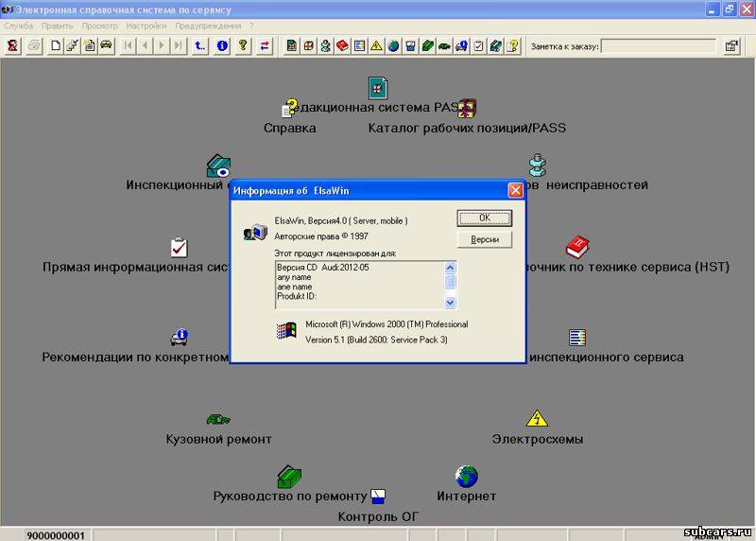Click the checkmark clipboard toolbar icon
Viewport: 756px width, 541px height.
pos(478,45)
